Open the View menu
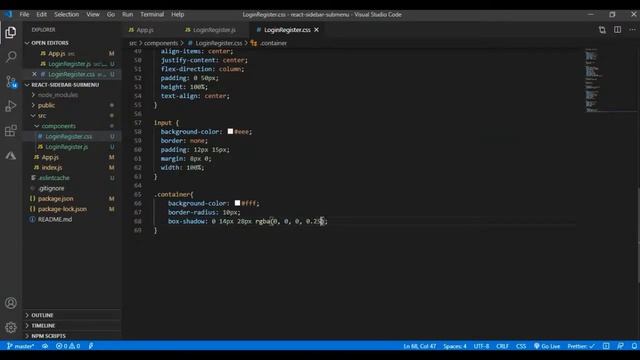The height and width of the screenshot is (360, 640). tap(93, 14)
